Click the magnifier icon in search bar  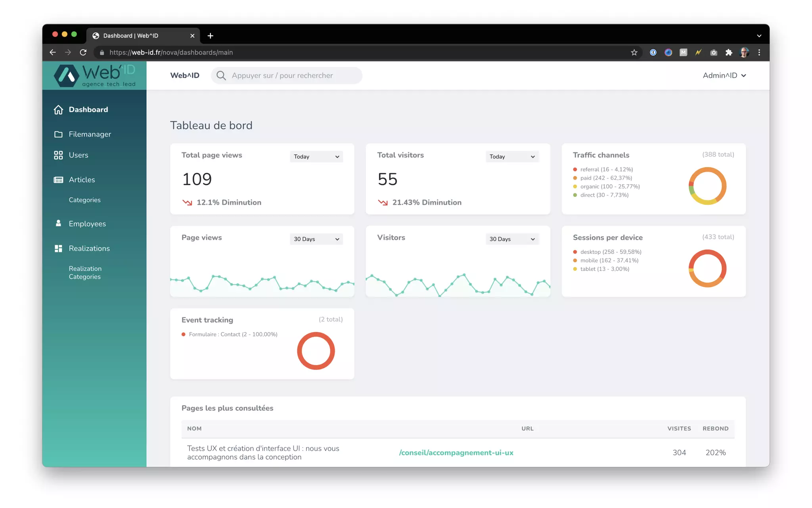[221, 75]
